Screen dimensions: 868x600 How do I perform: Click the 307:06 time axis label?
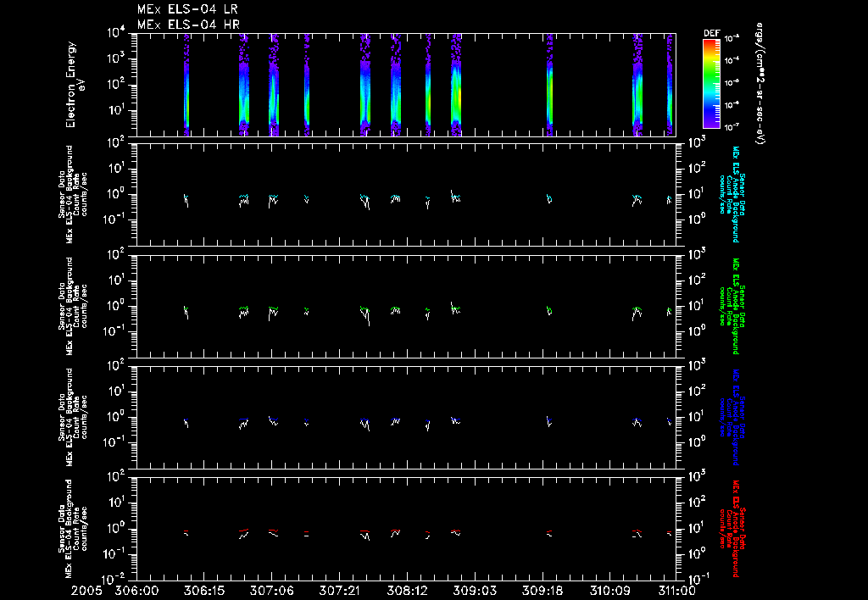(272, 591)
